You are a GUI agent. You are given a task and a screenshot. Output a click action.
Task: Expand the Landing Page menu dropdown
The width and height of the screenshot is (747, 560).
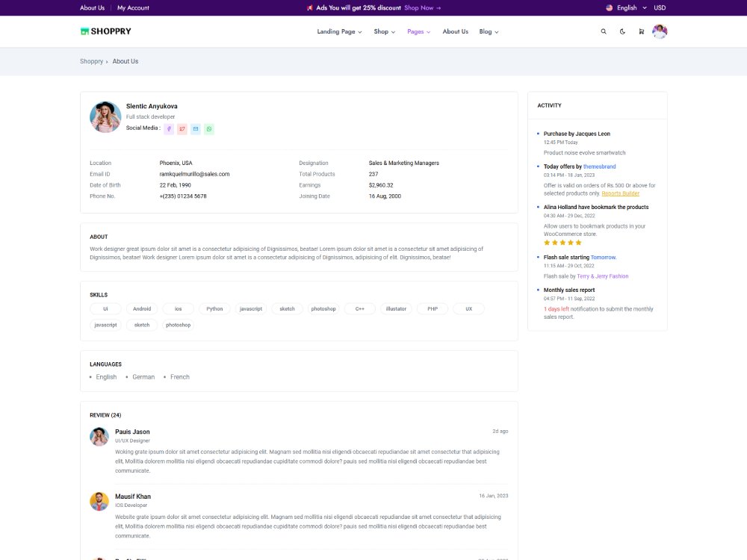click(x=339, y=31)
